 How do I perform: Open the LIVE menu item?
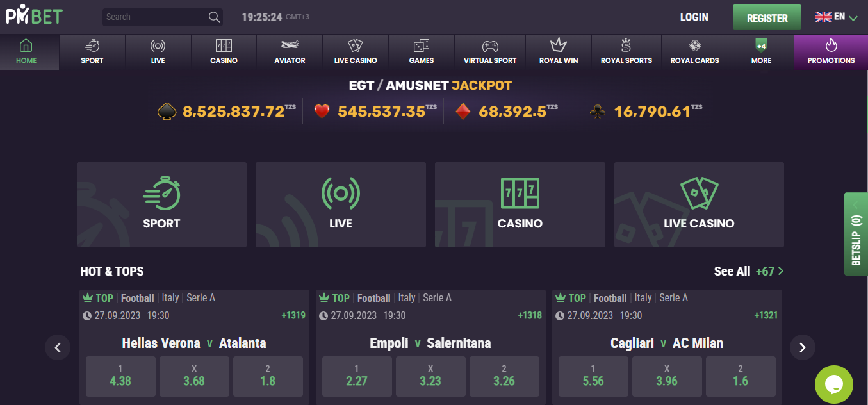158,52
